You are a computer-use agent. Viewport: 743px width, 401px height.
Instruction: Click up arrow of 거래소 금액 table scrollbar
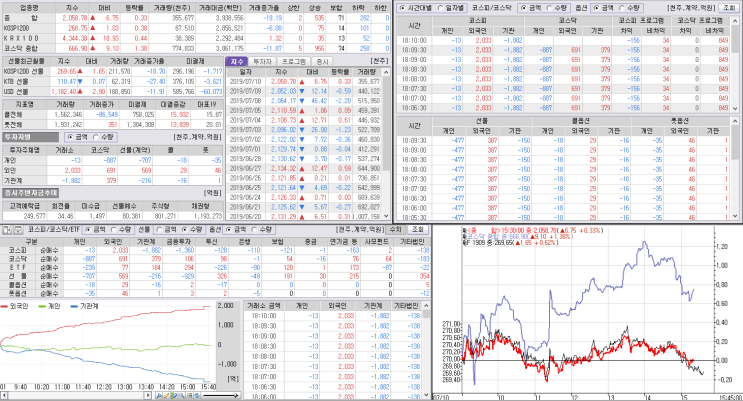click(x=427, y=306)
